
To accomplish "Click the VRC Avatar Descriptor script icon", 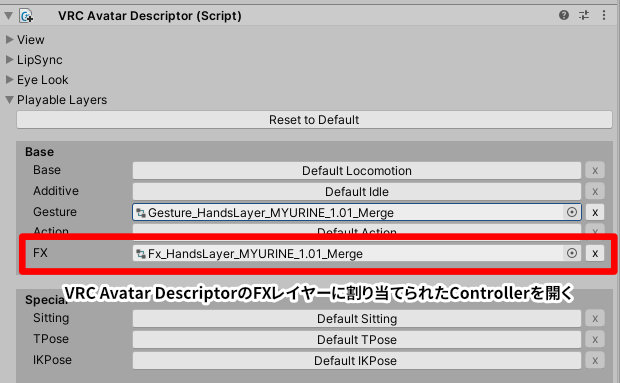I will [x=26, y=16].
